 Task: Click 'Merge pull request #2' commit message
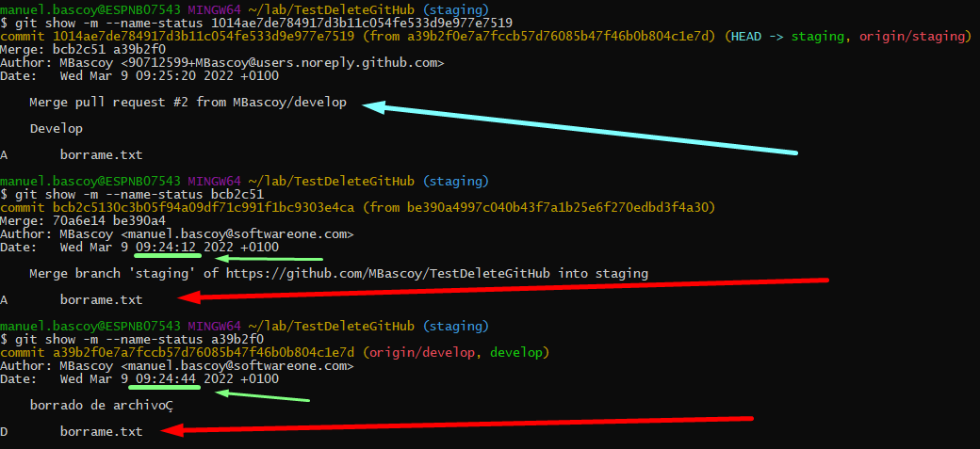[x=188, y=103]
